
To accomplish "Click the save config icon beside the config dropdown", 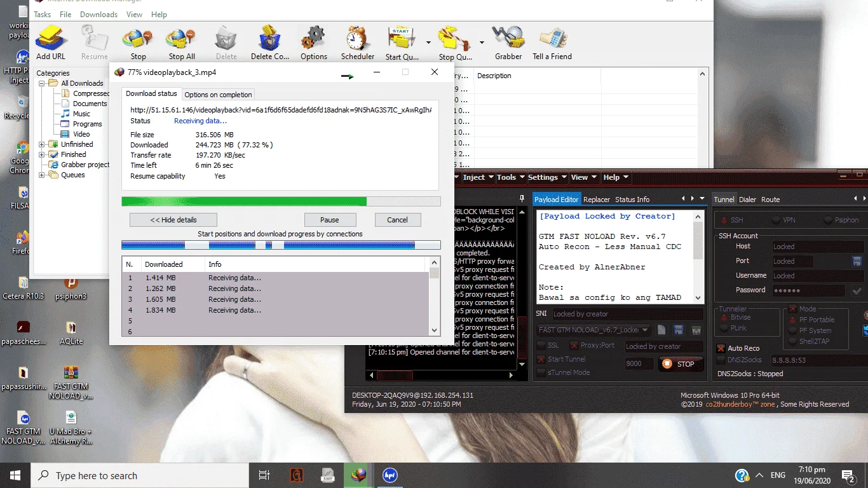I will [679, 330].
